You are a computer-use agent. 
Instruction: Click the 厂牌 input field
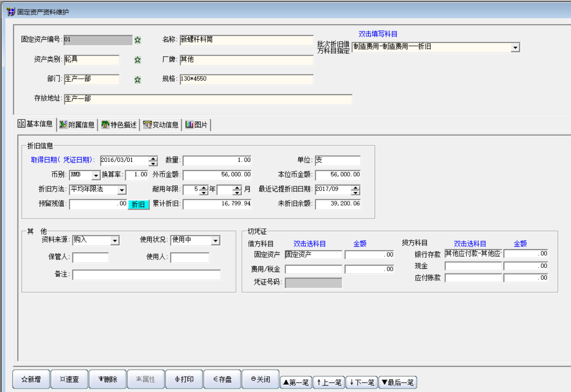pyautogui.click(x=247, y=60)
